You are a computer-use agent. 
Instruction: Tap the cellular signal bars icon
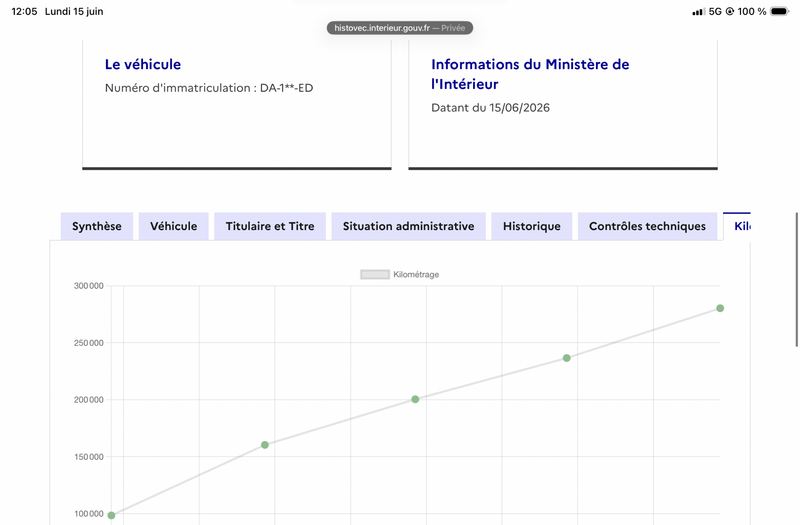point(698,11)
